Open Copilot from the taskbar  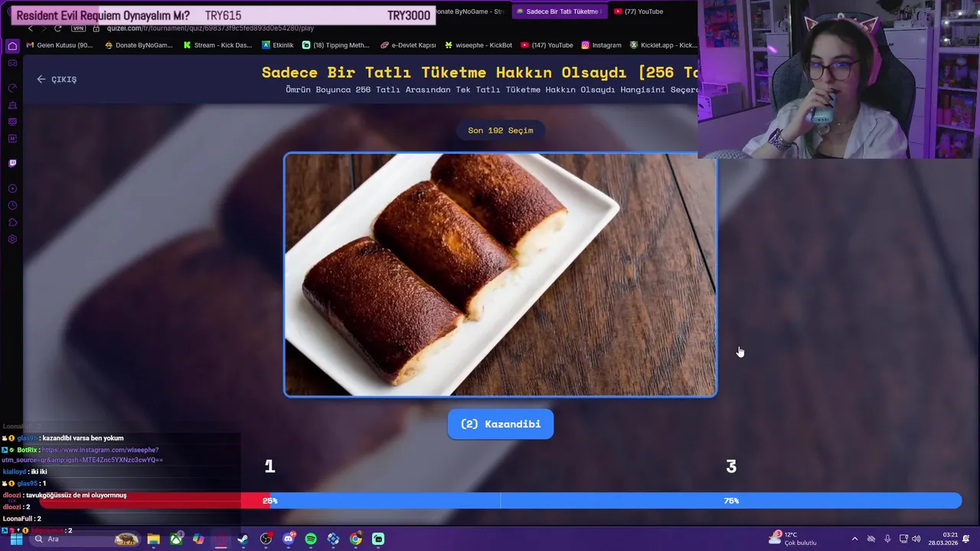(x=198, y=539)
